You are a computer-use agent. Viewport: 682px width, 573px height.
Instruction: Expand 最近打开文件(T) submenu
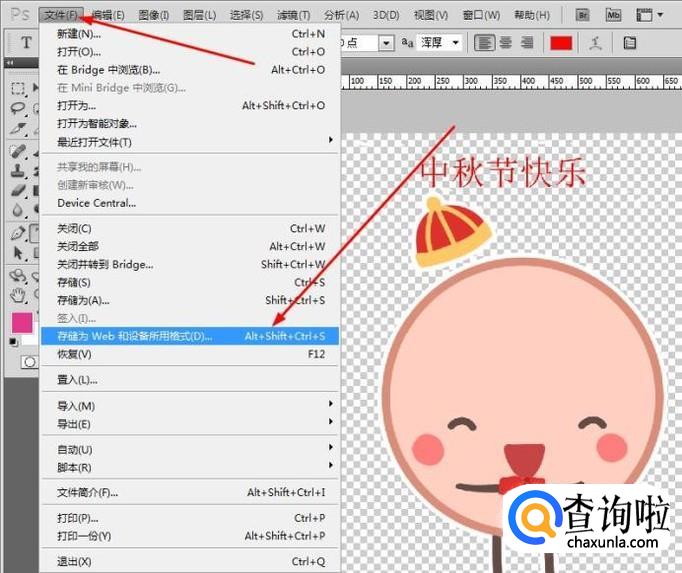click(x=190, y=142)
